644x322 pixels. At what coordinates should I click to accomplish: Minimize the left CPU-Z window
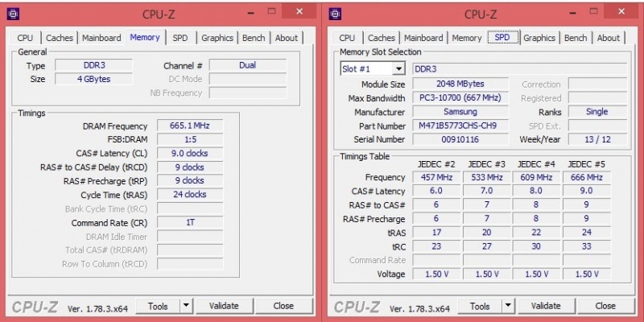(251, 12)
